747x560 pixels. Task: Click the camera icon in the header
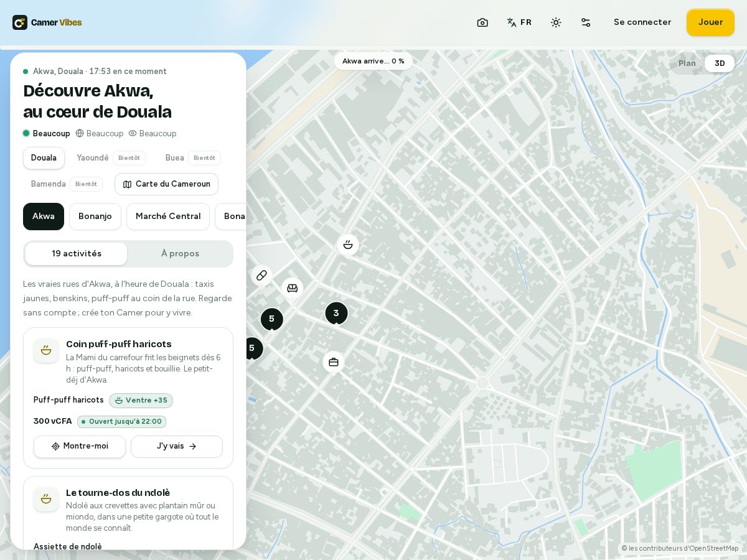pos(482,22)
